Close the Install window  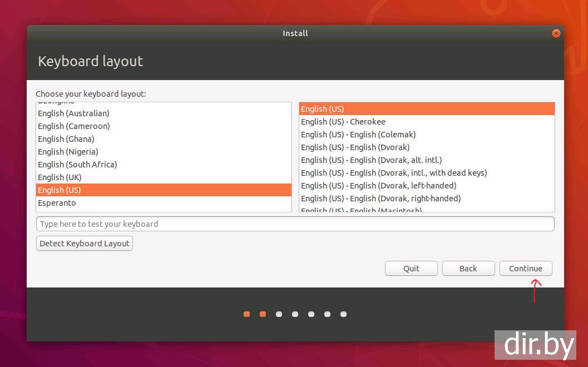coord(556,33)
